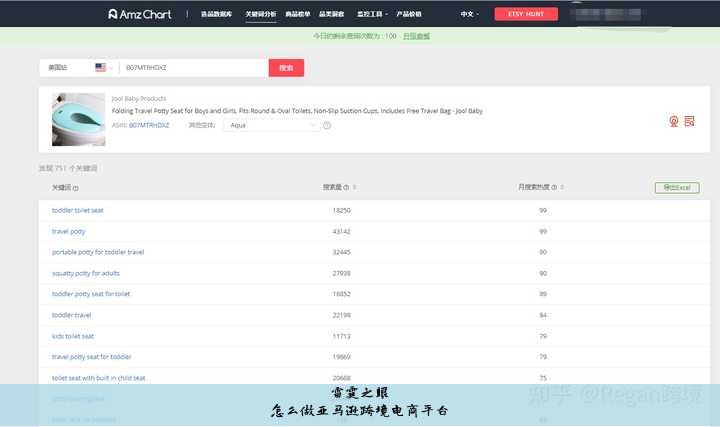Viewport: 720px width, 427px height.
Task: Click the US flag icon
Action: click(100, 67)
